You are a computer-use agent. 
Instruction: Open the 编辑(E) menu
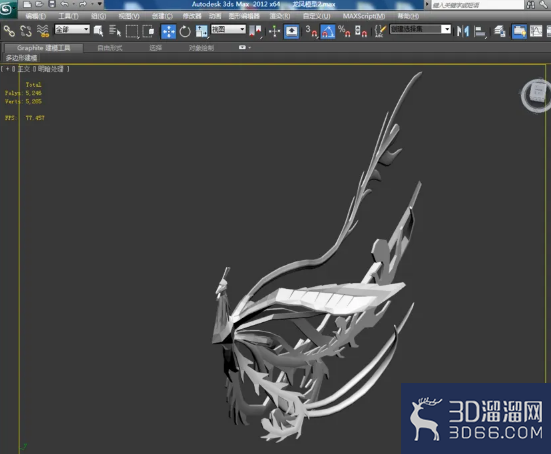point(35,16)
